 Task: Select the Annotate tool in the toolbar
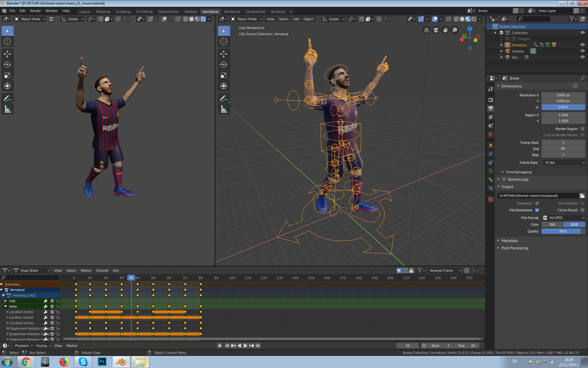tap(224, 98)
